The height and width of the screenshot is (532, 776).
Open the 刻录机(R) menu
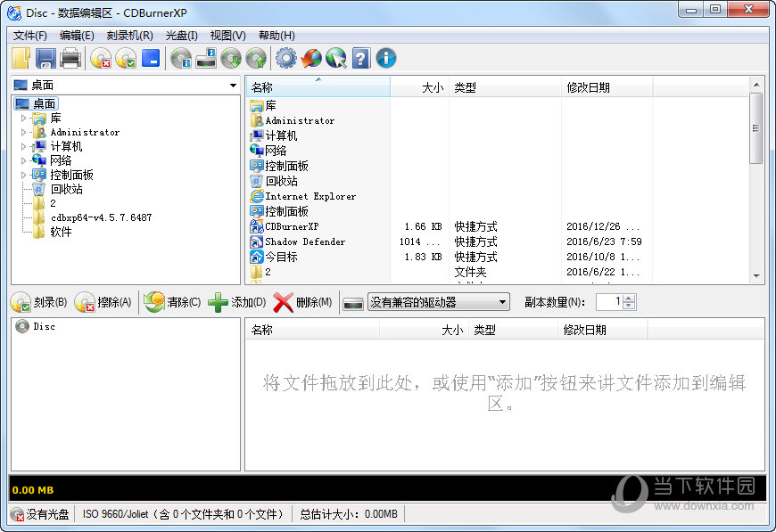point(129,36)
